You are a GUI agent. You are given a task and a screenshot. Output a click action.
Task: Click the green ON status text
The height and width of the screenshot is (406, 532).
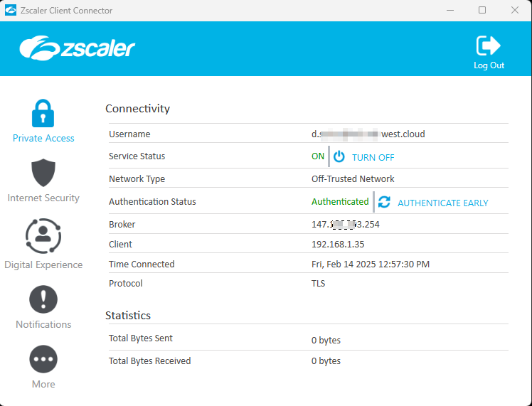click(318, 156)
